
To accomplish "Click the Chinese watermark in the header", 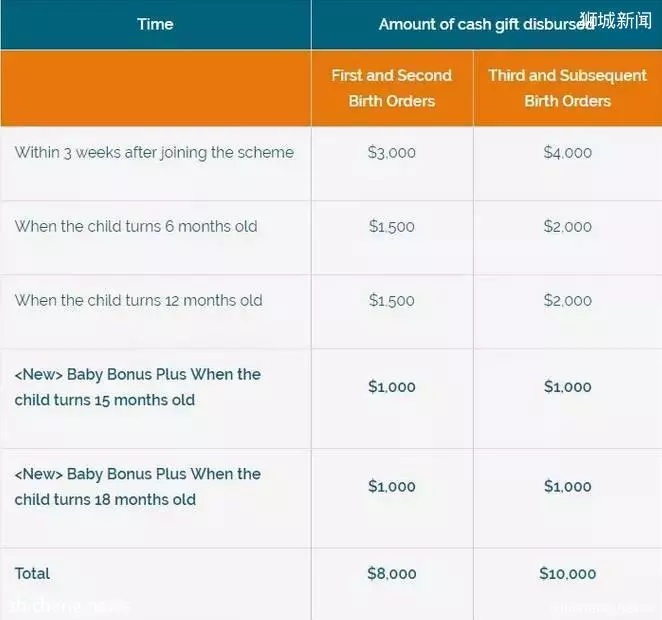I will coord(616,20).
